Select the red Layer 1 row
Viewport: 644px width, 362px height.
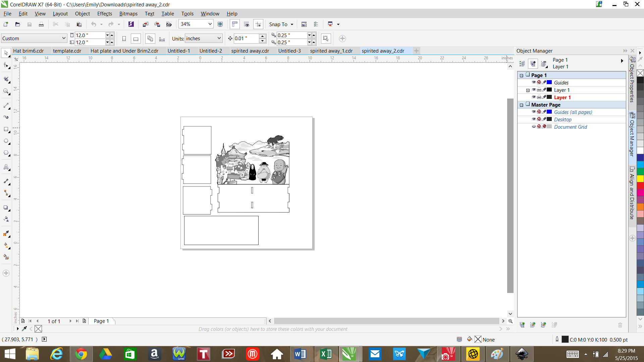(x=572, y=98)
